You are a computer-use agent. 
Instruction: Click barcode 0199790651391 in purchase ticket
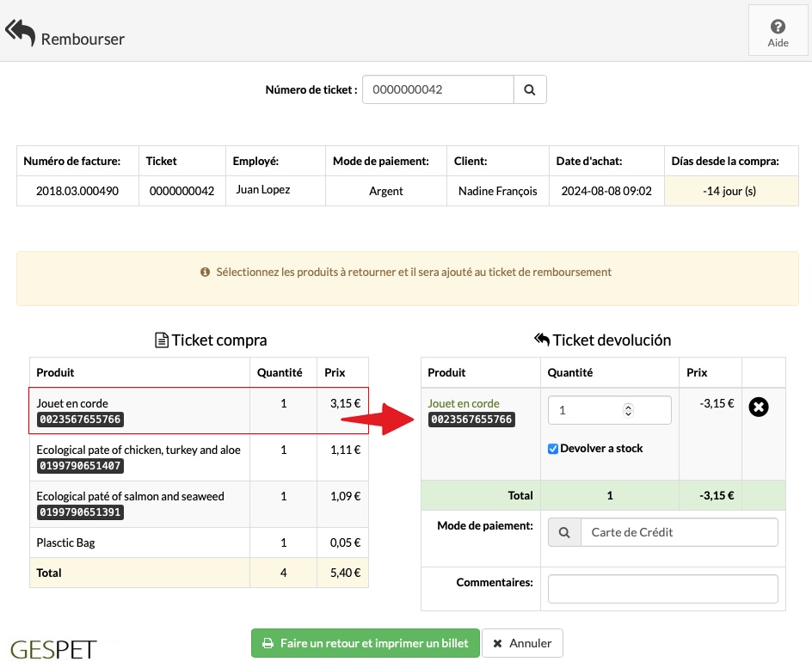80,512
